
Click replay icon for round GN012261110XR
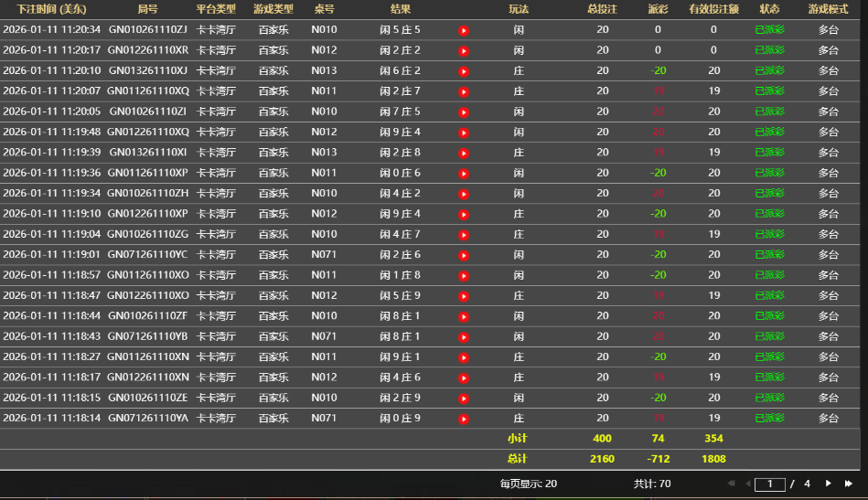tap(464, 50)
